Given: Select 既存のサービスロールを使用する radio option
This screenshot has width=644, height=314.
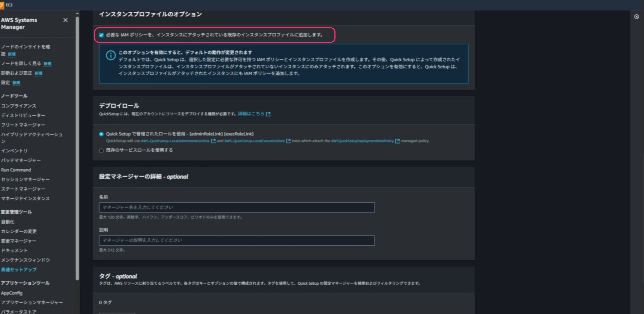Looking at the screenshot, I should pyautogui.click(x=101, y=151).
